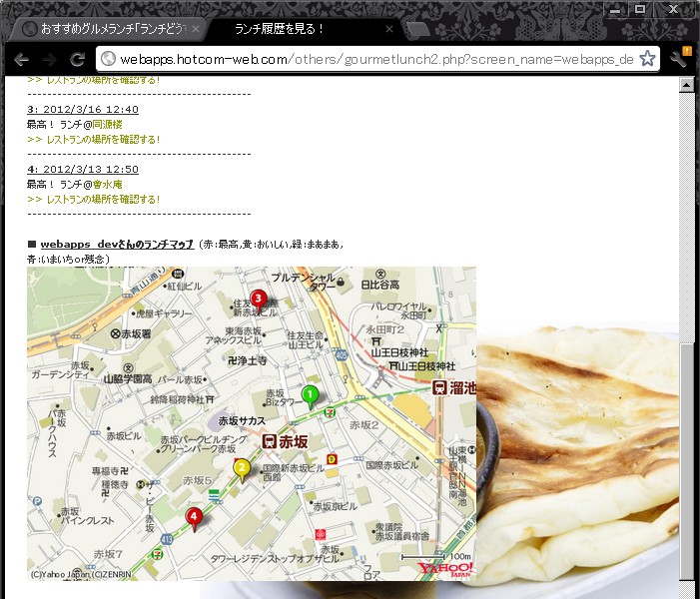This screenshot has width=700, height=599.
Task: Open the 3: 2012/3/16 12:40 entry link
Action: click(83, 109)
